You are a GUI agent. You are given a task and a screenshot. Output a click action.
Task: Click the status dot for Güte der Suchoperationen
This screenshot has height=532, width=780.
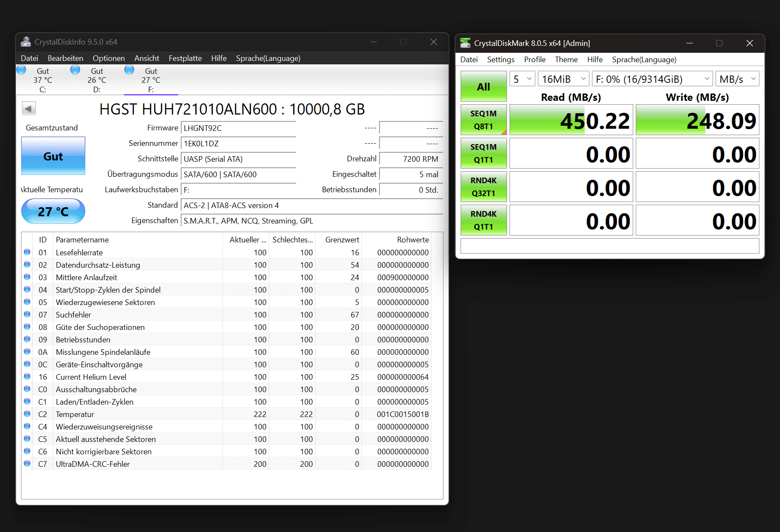click(27, 327)
